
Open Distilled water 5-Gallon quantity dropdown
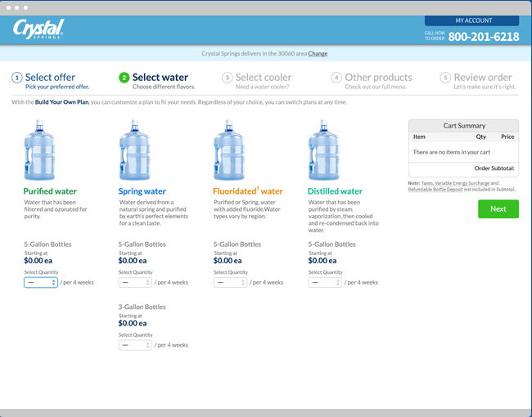tap(325, 282)
